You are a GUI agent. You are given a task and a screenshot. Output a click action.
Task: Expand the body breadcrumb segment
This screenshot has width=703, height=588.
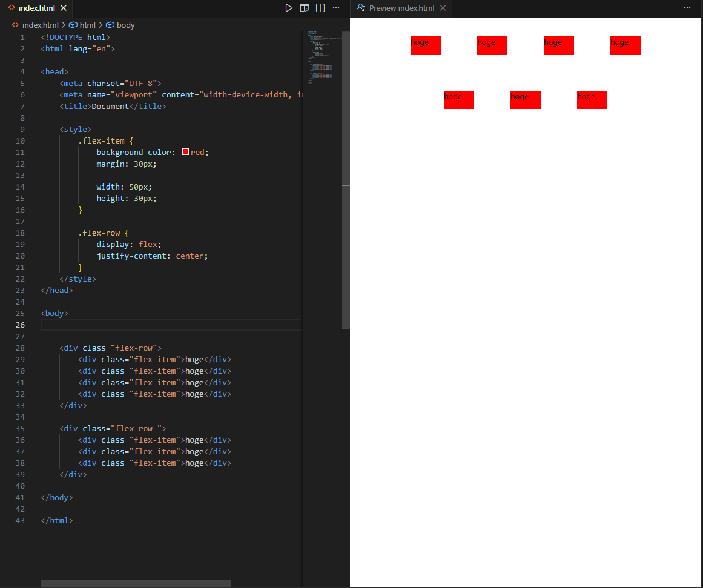point(125,25)
